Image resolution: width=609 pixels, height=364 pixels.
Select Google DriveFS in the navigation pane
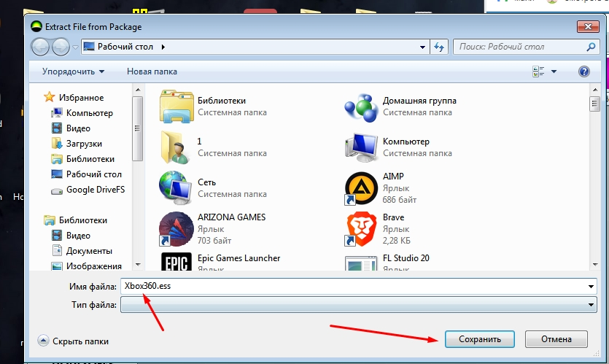tap(96, 190)
